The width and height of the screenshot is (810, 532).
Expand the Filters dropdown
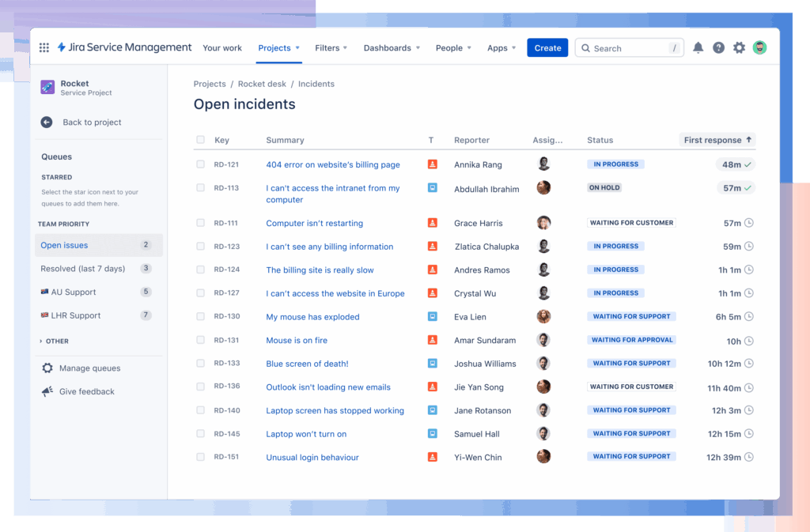(331, 48)
